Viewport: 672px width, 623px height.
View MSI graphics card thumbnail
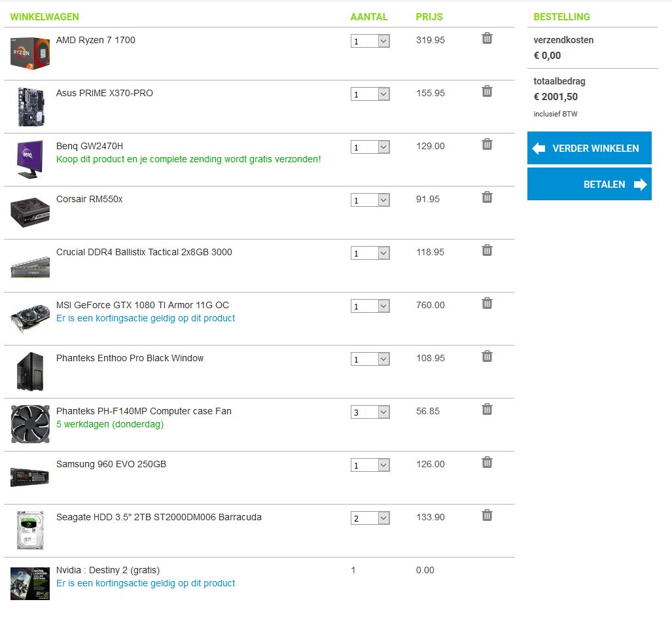click(x=30, y=319)
